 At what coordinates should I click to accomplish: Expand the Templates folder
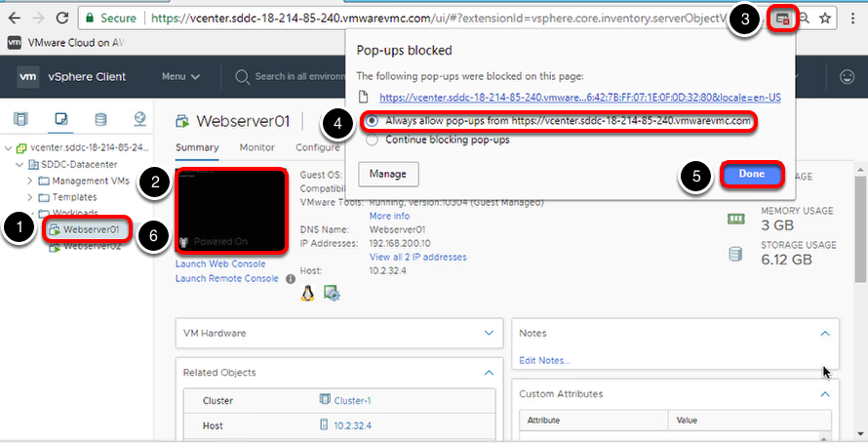[30, 197]
